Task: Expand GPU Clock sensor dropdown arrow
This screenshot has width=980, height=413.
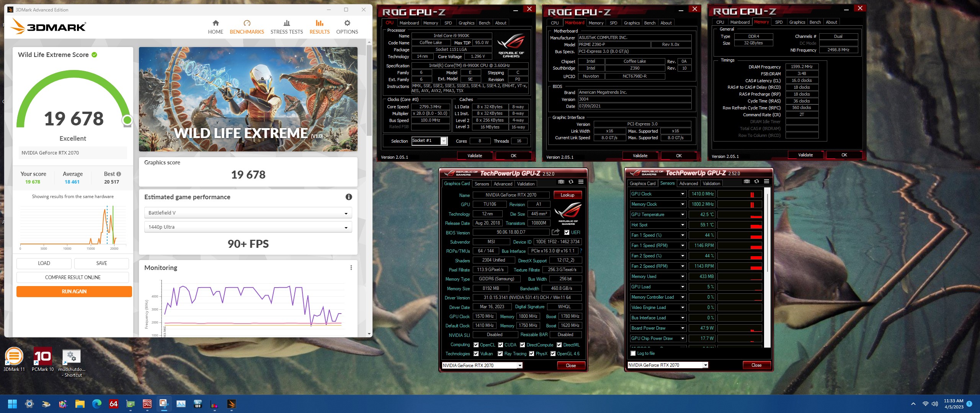Action: click(683, 194)
